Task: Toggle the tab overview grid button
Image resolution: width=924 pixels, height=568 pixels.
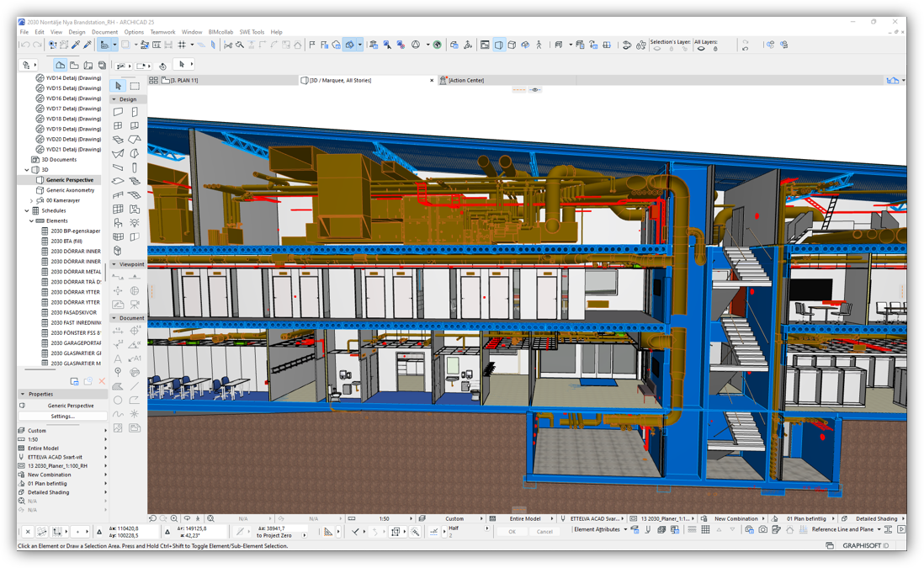Action: click(153, 81)
